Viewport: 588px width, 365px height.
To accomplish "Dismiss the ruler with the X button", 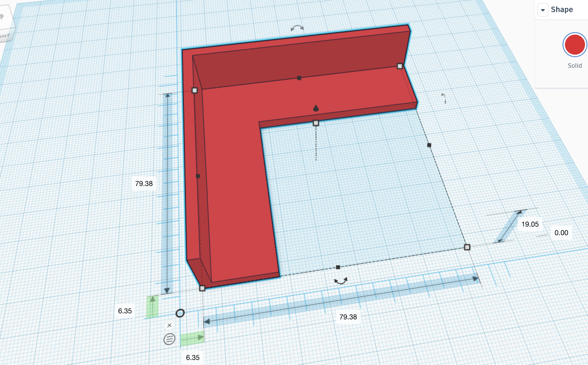I will pyautogui.click(x=169, y=325).
